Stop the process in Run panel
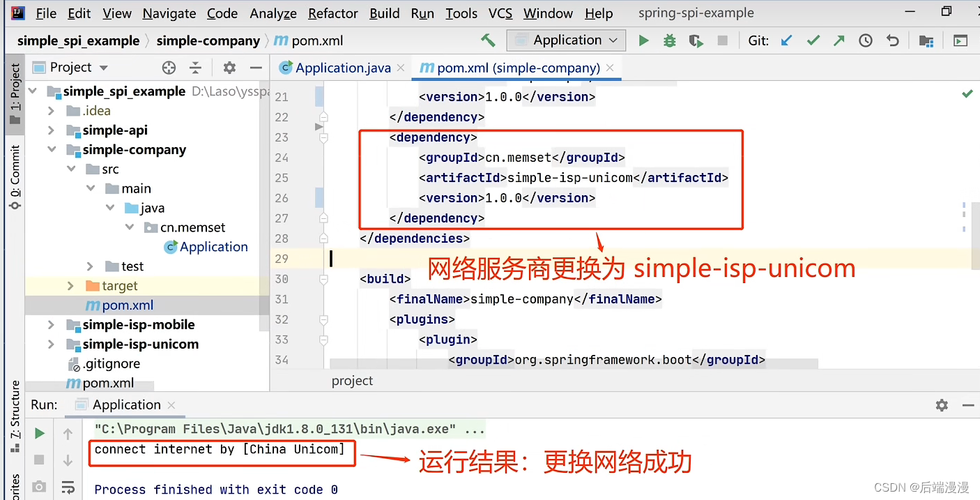Image resolution: width=980 pixels, height=500 pixels. point(40,460)
